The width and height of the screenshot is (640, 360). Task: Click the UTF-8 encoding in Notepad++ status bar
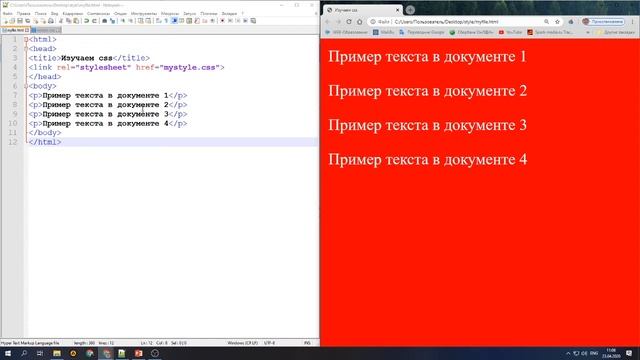269,343
